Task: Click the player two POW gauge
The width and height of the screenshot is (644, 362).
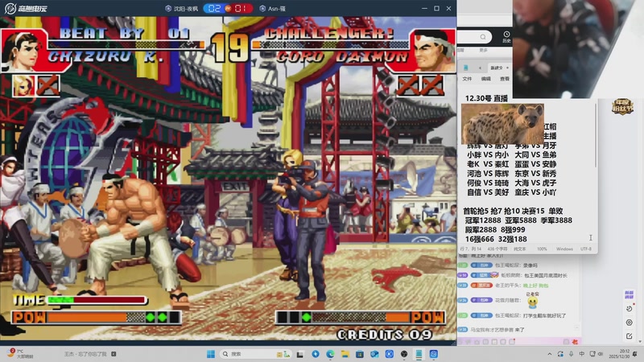Action: point(360,317)
